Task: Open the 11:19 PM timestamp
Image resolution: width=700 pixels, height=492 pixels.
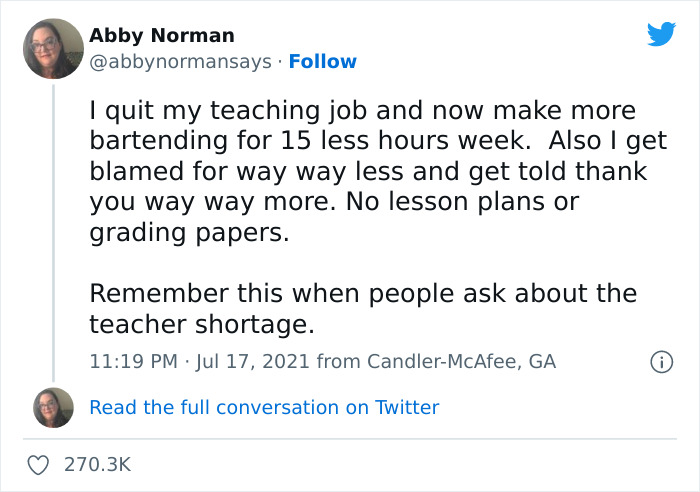Action: click(x=131, y=362)
